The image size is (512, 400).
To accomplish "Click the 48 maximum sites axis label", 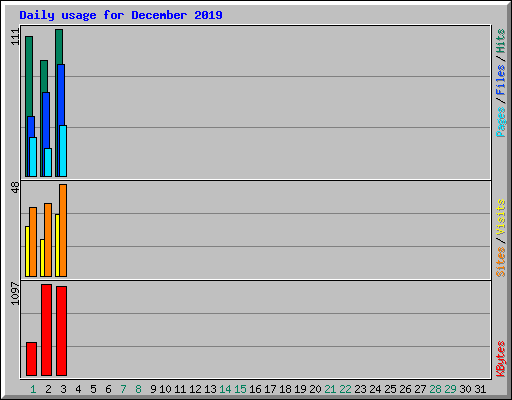I will click(x=15, y=187).
